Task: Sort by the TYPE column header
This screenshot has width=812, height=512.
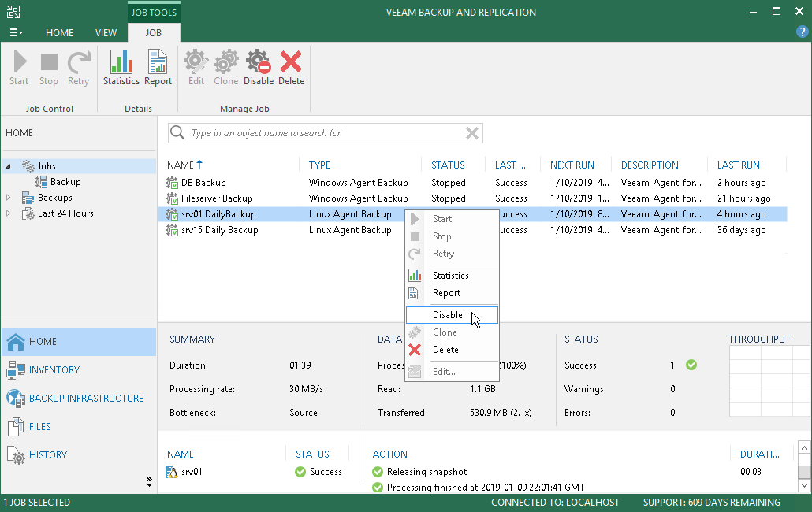Action: tap(319, 165)
